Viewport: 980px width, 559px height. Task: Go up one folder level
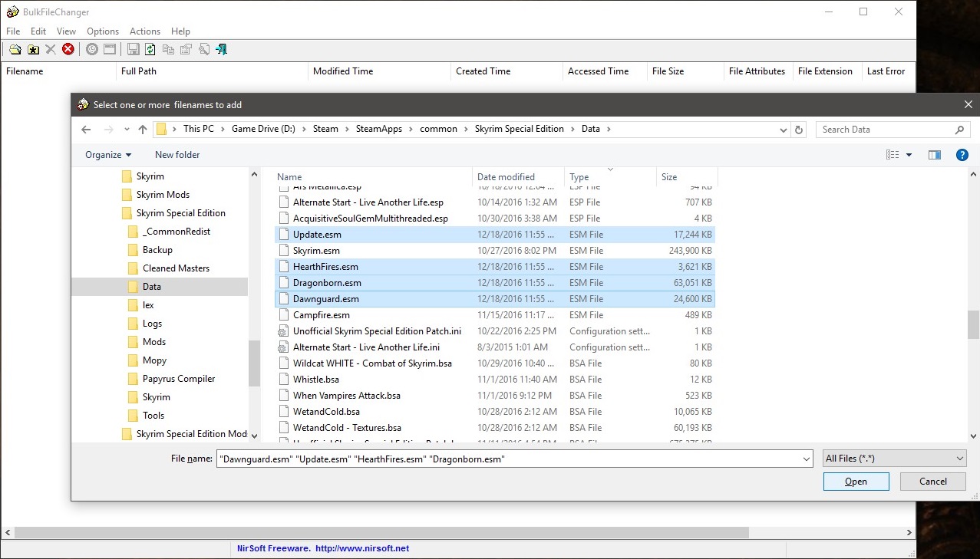point(143,130)
